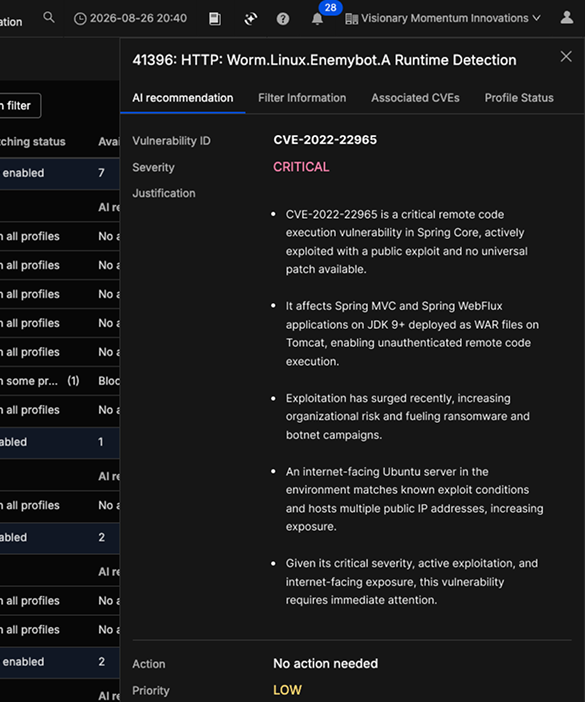Open the documentation book icon
Image resolution: width=585 pixels, height=702 pixels.
(215, 19)
